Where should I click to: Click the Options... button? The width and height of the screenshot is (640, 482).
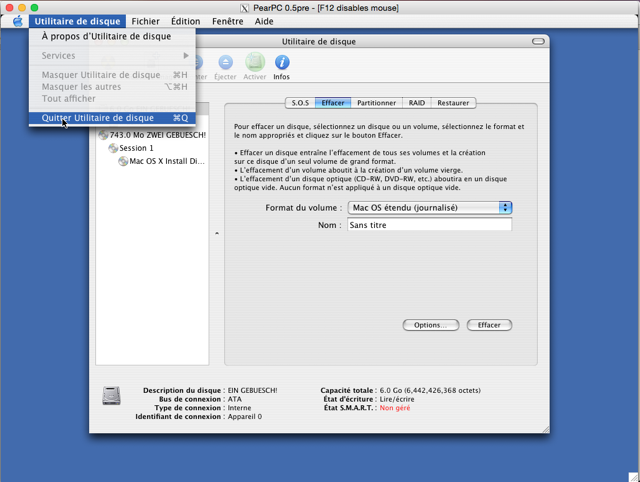click(431, 325)
